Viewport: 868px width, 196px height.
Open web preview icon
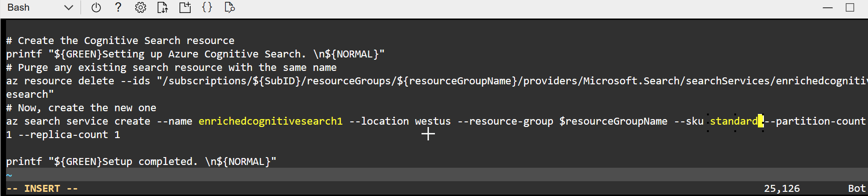(229, 7)
